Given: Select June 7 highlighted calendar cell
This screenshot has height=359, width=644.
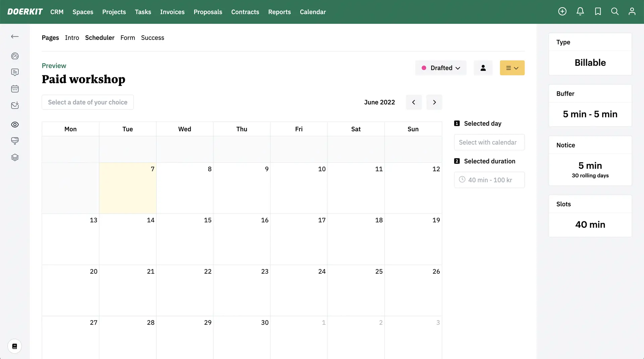Looking at the screenshot, I should (127, 188).
